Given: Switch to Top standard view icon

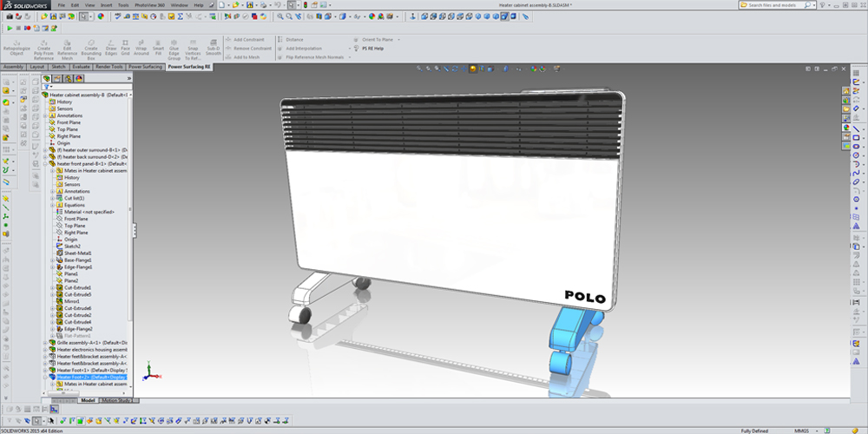Looking at the screenshot, I should coord(461,16).
